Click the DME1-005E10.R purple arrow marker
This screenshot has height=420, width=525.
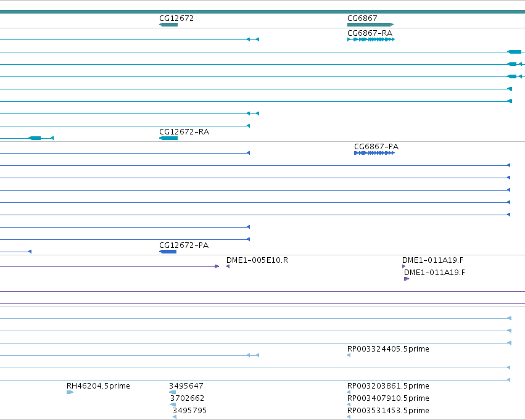(x=228, y=266)
